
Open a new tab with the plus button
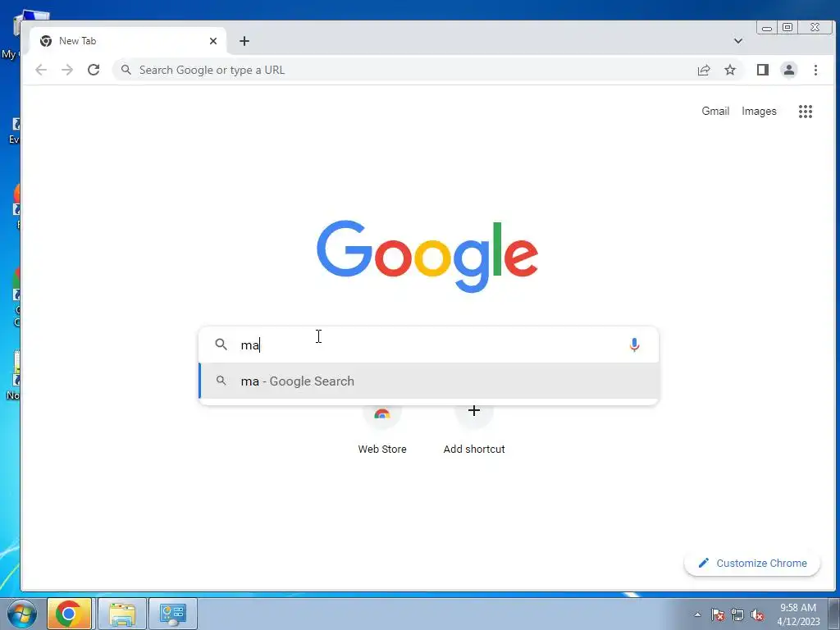[x=244, y=41]
